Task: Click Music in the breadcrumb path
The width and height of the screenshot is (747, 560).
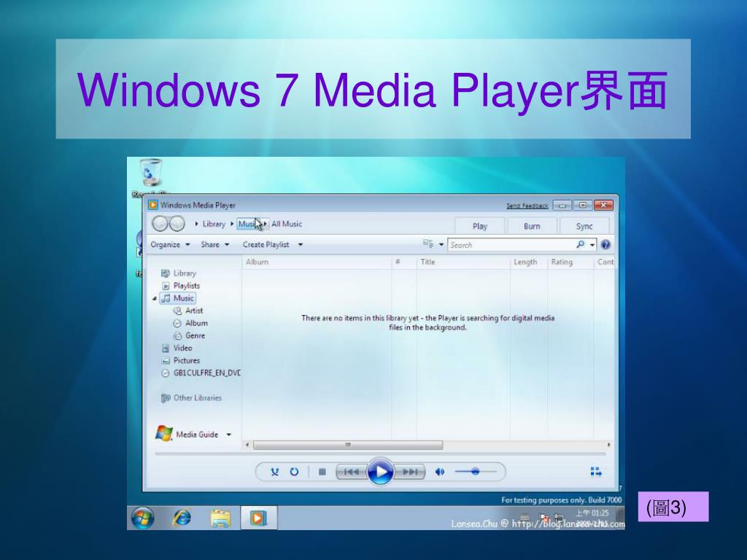Action: [248, 224]
